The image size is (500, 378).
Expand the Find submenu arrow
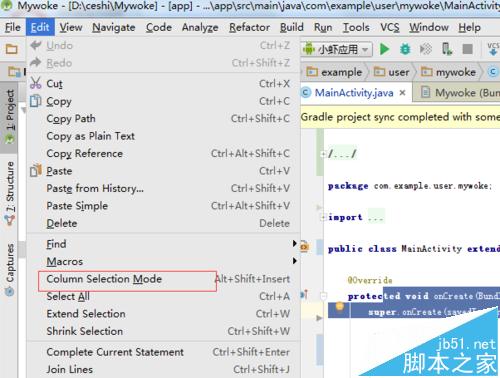[x=295, y=244]
